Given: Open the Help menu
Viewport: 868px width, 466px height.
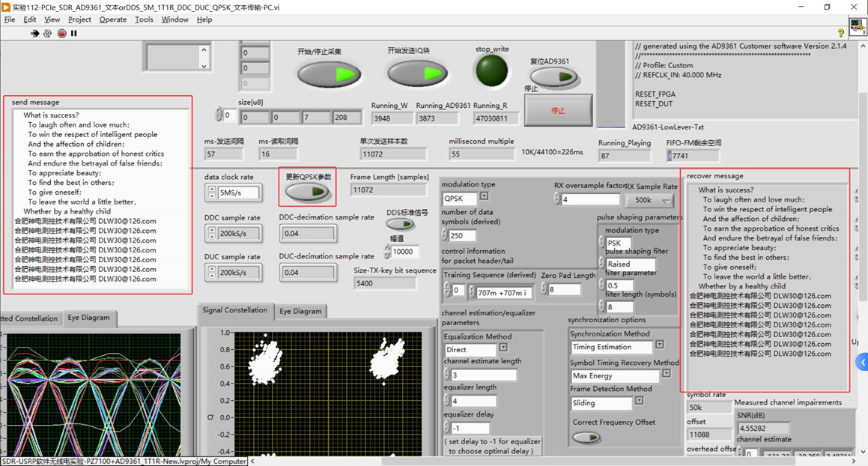Looking at the screenshot, I should (x=204, y=19).
